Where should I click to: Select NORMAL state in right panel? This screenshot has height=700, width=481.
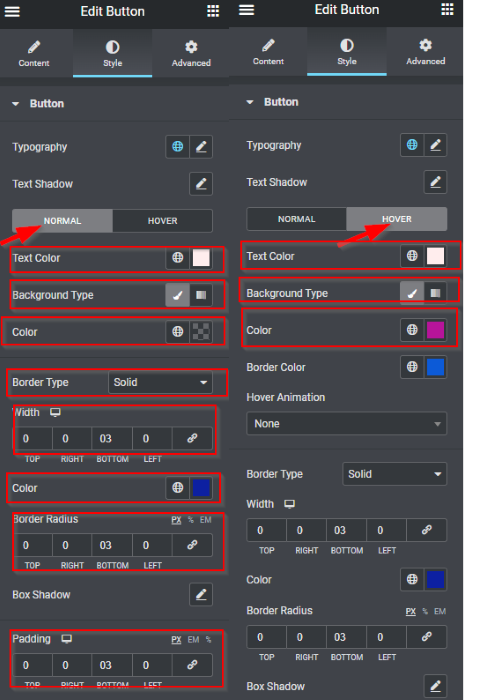pyautogui.click(x=297, y=219)
